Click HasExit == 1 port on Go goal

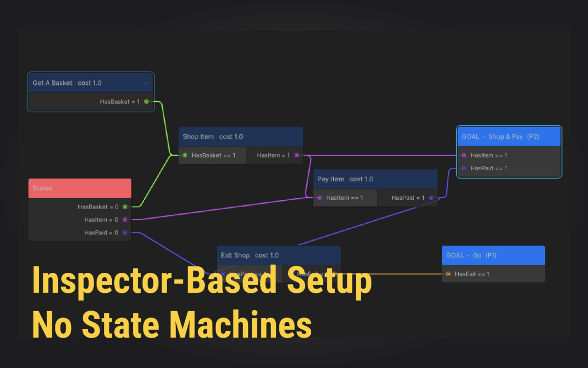[x=448, y=274]
